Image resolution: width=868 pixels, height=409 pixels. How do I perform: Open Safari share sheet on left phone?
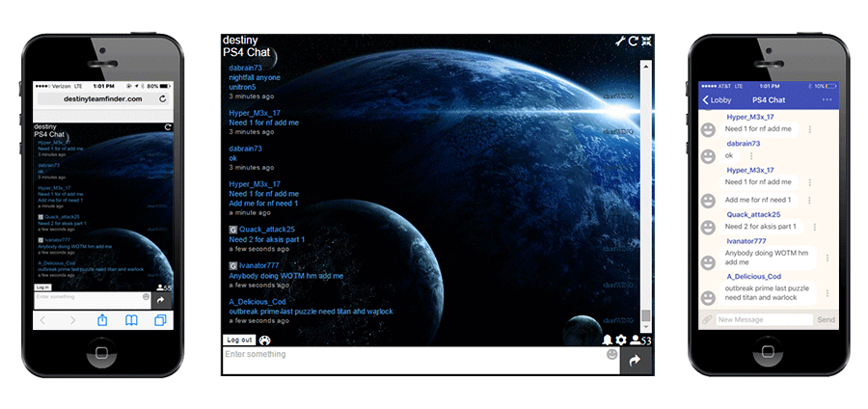pos(102,320)
